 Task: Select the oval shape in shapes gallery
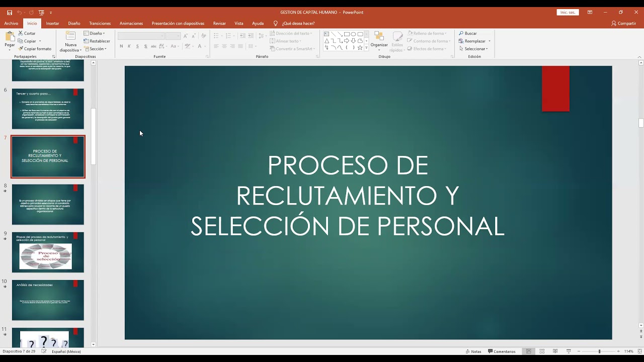[353, 34]
